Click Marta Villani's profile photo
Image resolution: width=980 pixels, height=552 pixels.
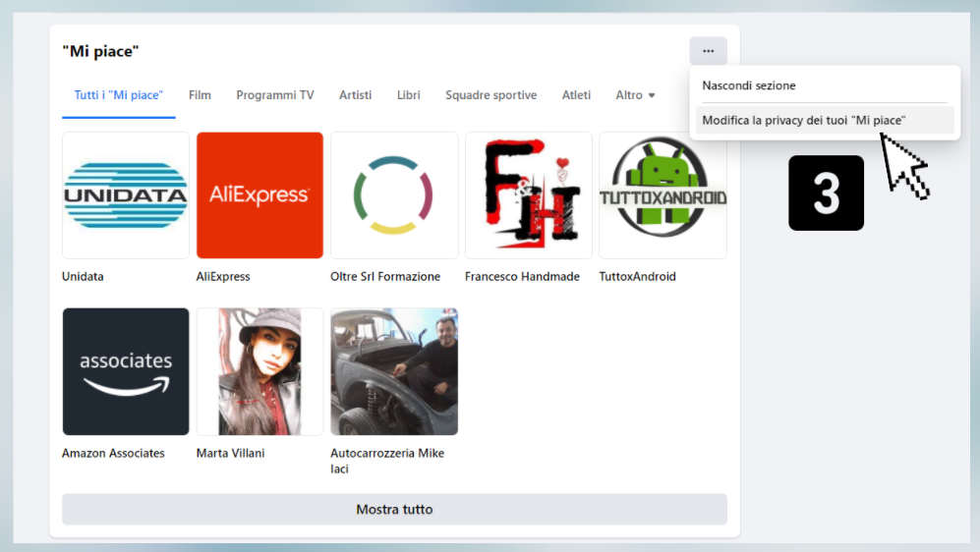tap(260, 371)
